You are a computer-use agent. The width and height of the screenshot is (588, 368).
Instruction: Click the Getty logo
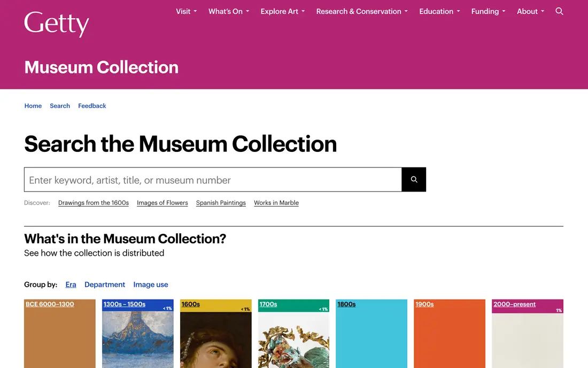tap(57, 24)
